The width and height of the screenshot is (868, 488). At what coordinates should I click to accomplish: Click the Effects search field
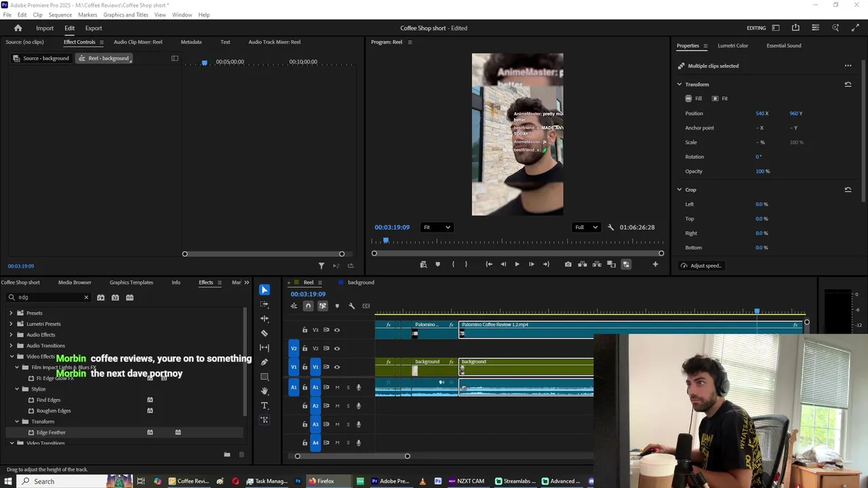click(49, 298)
